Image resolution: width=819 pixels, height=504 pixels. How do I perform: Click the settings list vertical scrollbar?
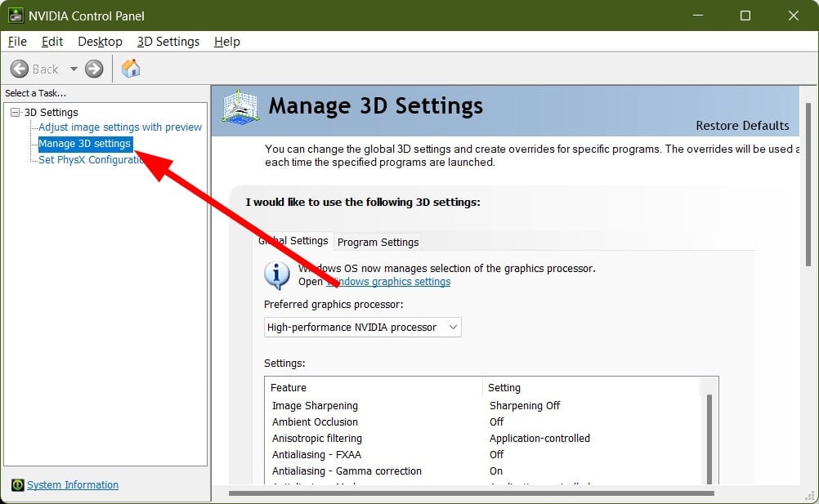pyautogui.click(x=709, y=439)
